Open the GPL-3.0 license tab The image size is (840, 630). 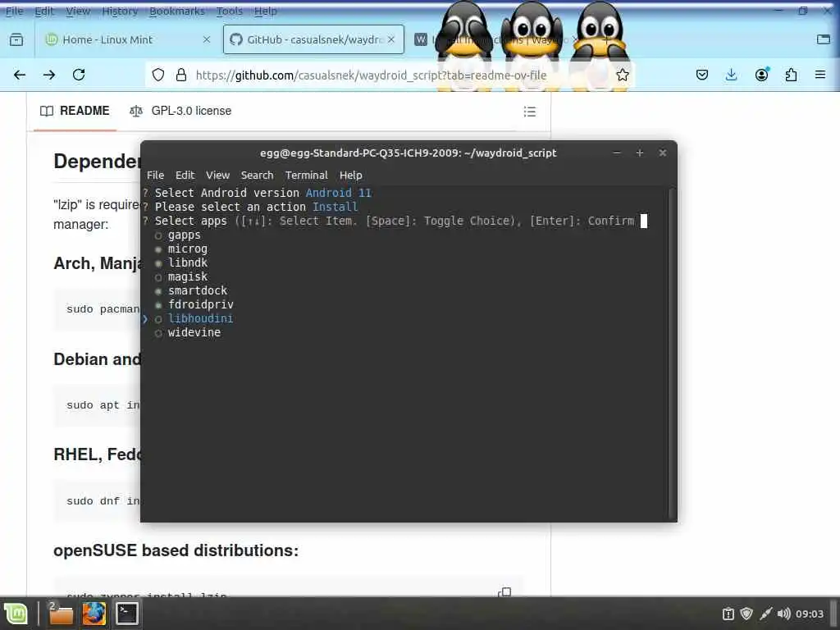click(x=180, y=111)
